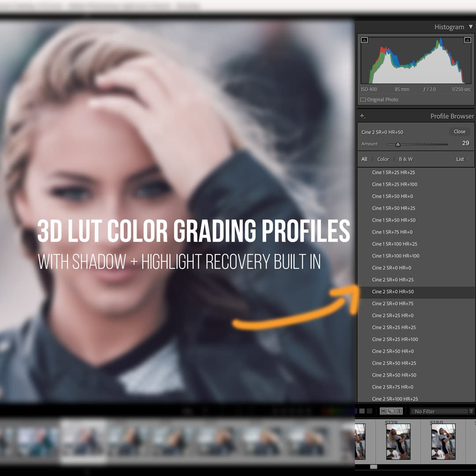Viewport: 476px width, 476px height.
Task: Open the List view dropdown in the Profile Browser
Action: pyautogui.click(x=462, y=159)
